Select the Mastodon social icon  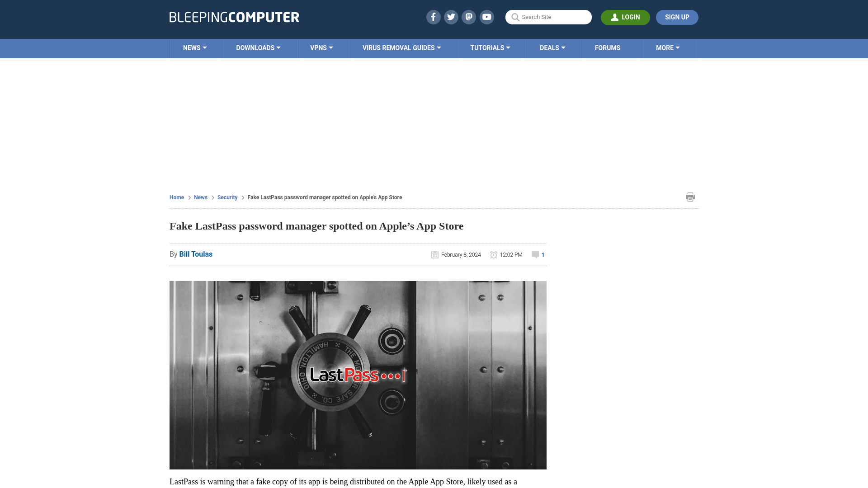[x=469, y=17]
